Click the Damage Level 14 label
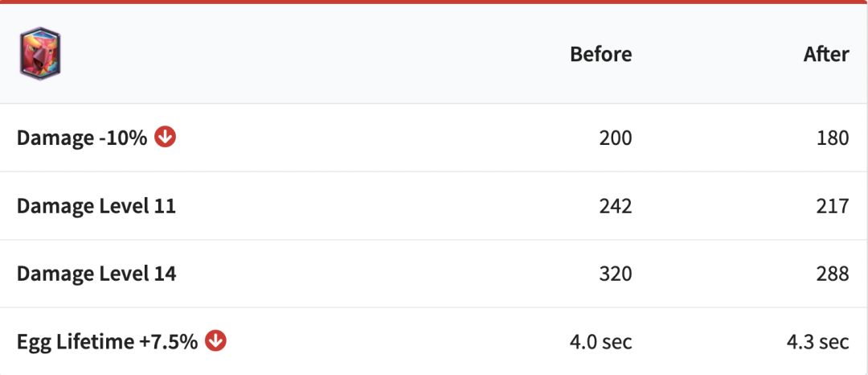 (x=96, y=274)
